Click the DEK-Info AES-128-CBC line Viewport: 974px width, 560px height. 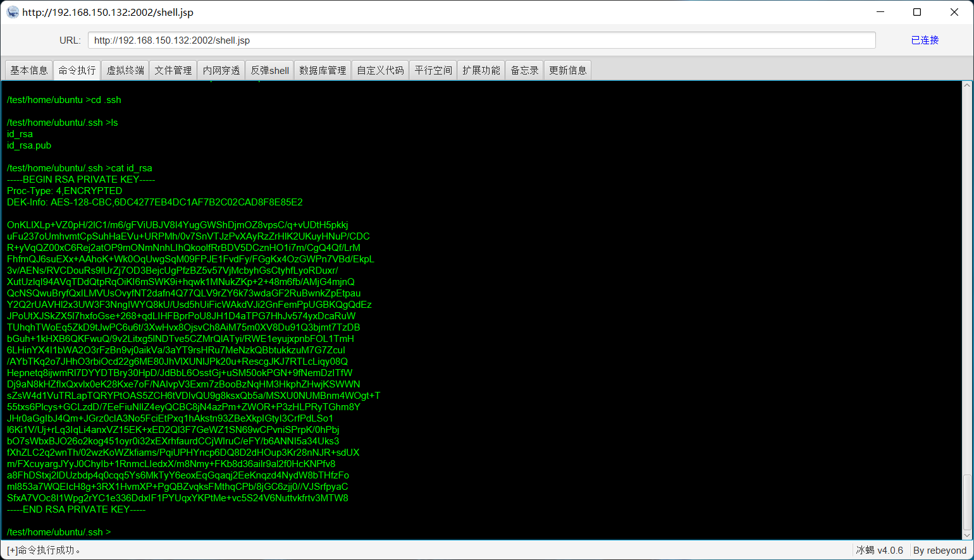[155, 202]
